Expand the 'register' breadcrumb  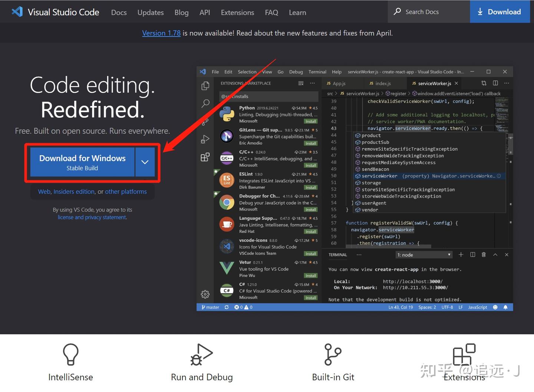point(398,93)
